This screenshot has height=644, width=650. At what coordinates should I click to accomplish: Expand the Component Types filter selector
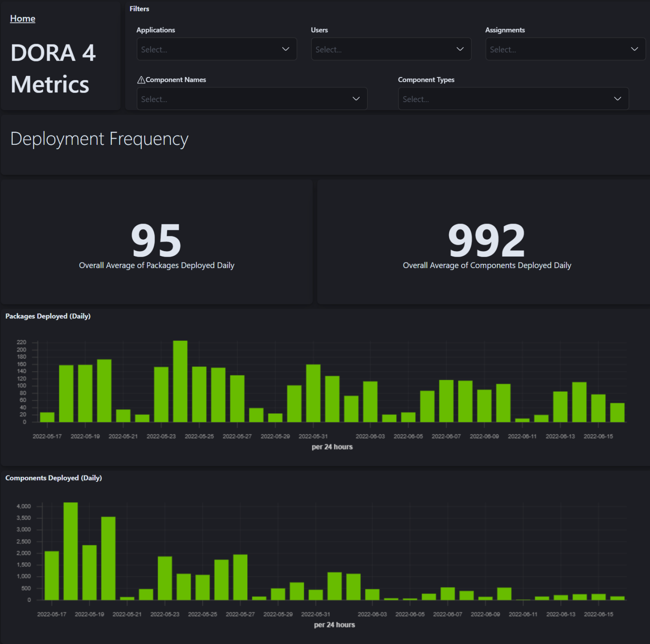click(499, 99)
